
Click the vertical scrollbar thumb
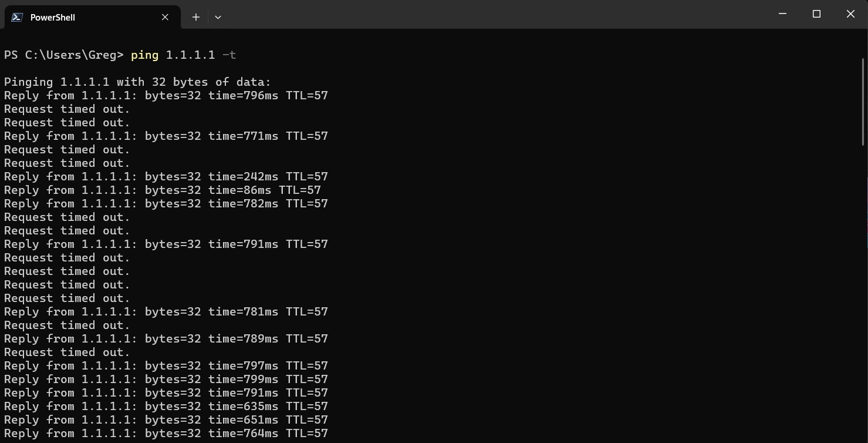coord(863,101)
